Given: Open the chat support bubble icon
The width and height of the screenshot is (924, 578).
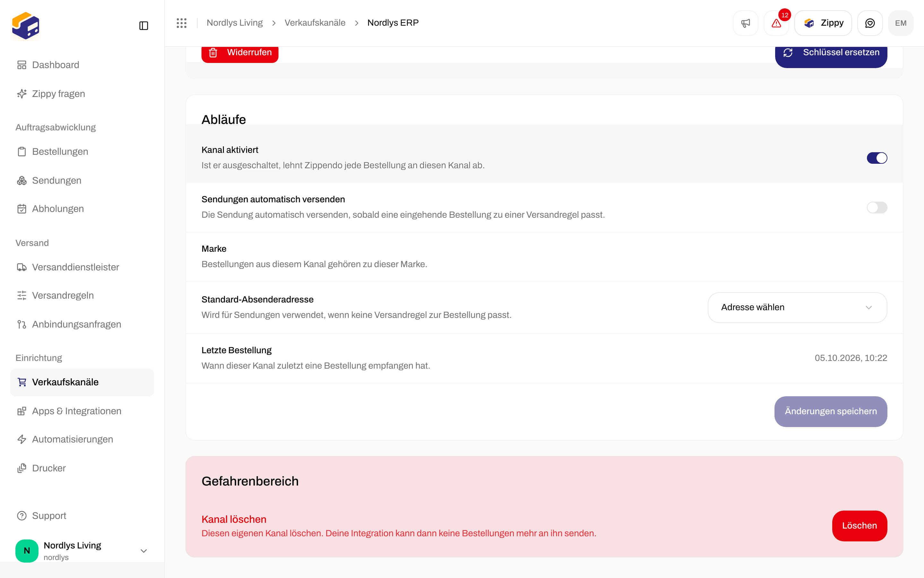Looking at the screenshot, I should [x=870, y=23].
